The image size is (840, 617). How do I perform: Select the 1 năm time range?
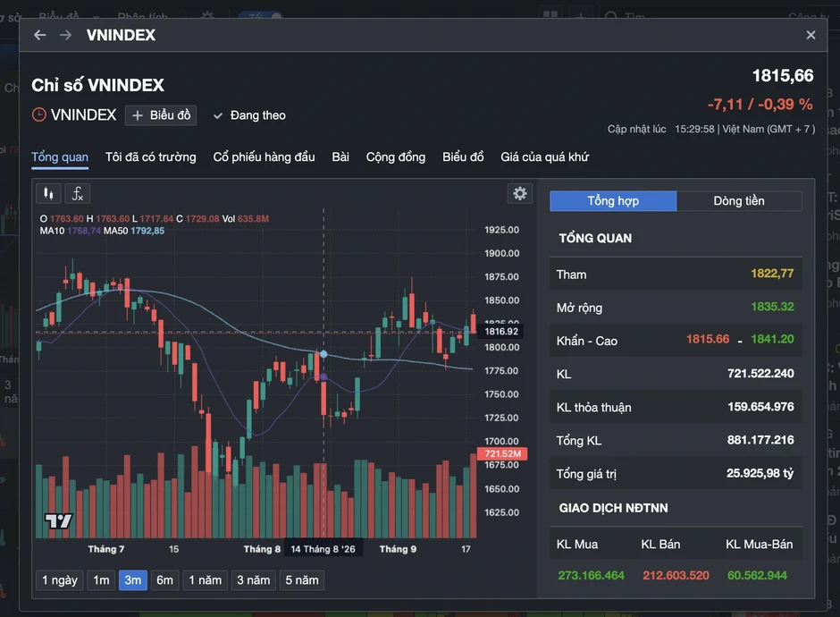click(x=206, y=580)
